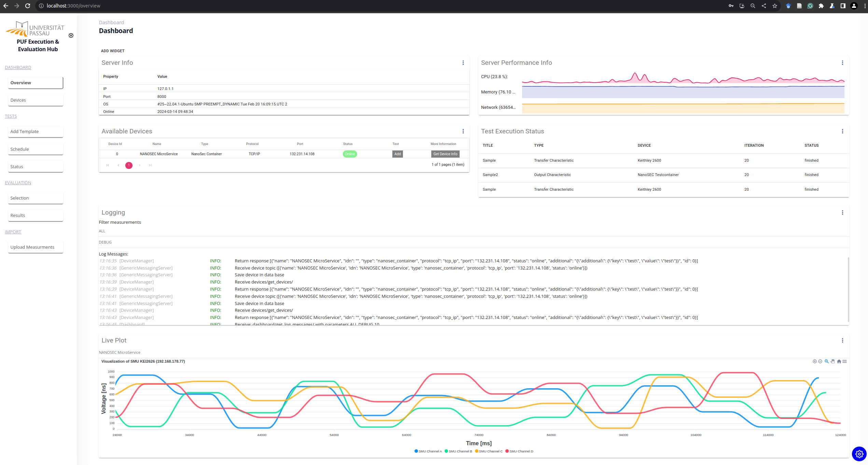The image size is (868, 465).
Task: Open the chart hamburger export menu
Action: coord(845,361)
